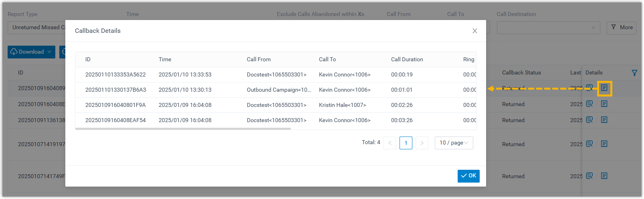Screen dimensions: 644x199
Task: Click the OK button
Action: [x=468, y=176]
